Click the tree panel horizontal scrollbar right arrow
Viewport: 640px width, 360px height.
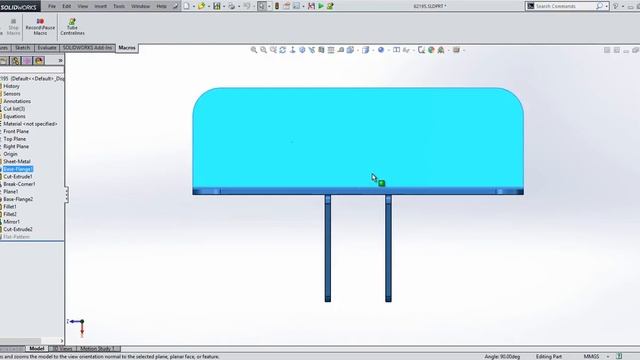(x=62, y=341)
